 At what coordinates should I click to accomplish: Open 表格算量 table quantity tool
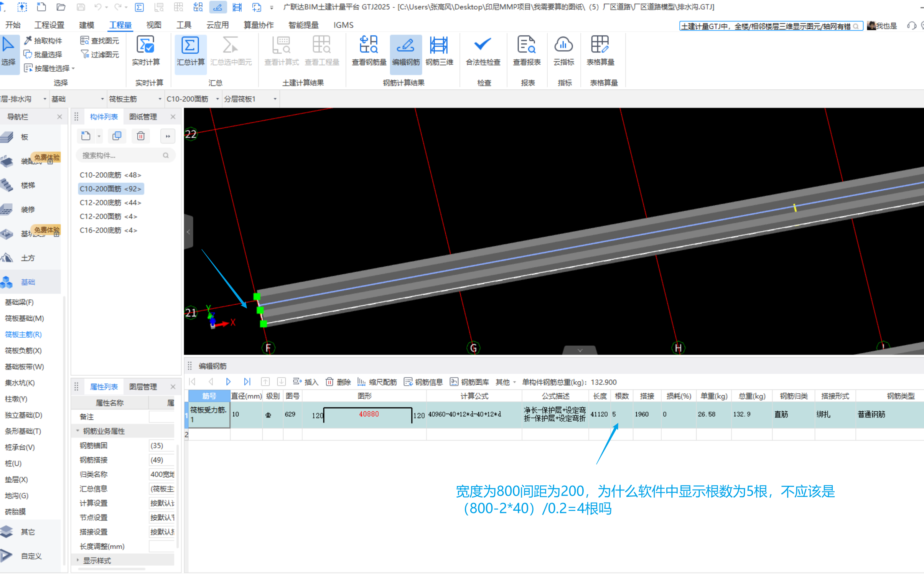coord(600,52)
